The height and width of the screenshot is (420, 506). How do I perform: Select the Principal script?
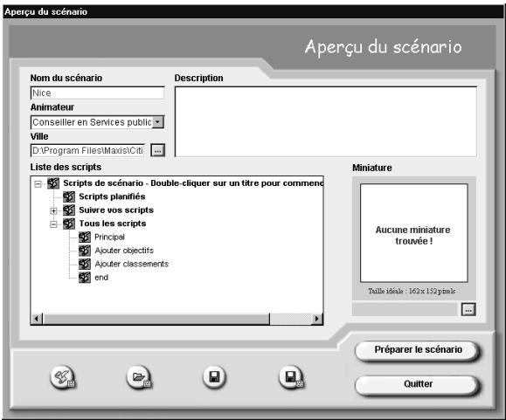coord(109,238)
